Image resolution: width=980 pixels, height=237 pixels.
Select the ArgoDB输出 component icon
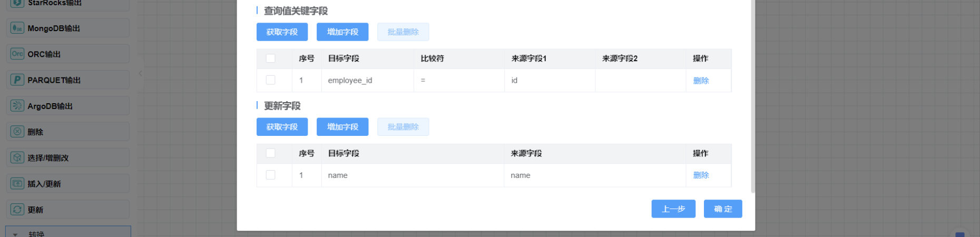point(17,105)
